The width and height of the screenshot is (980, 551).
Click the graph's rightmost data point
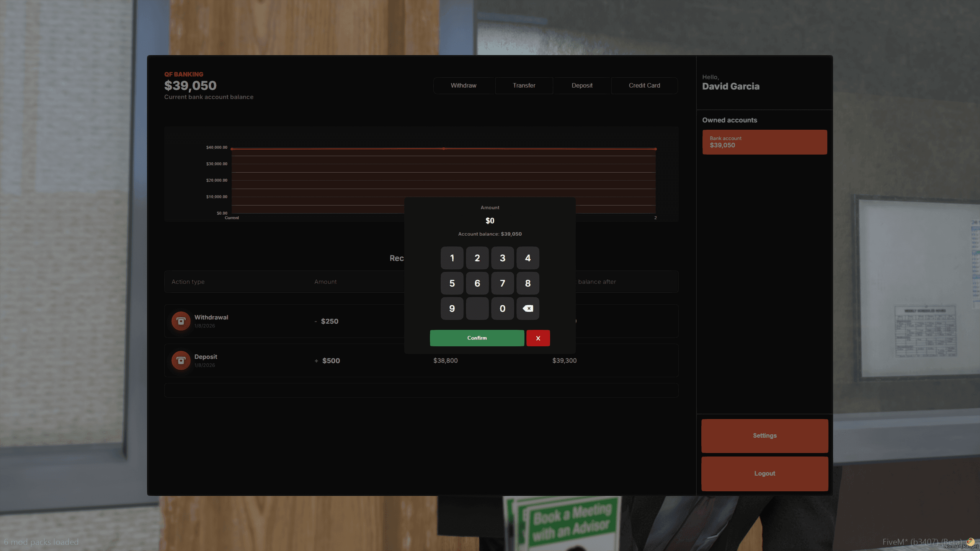(x=655, y=149)
